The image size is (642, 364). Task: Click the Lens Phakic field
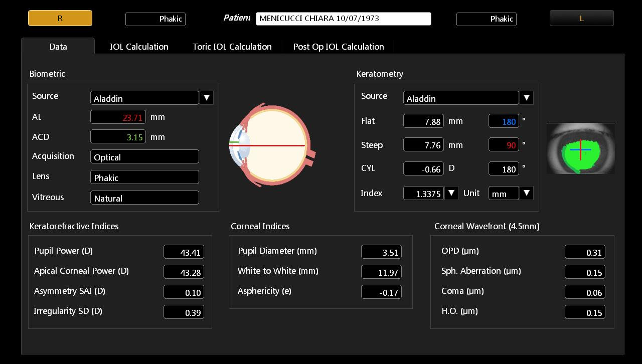click(144, 177)
